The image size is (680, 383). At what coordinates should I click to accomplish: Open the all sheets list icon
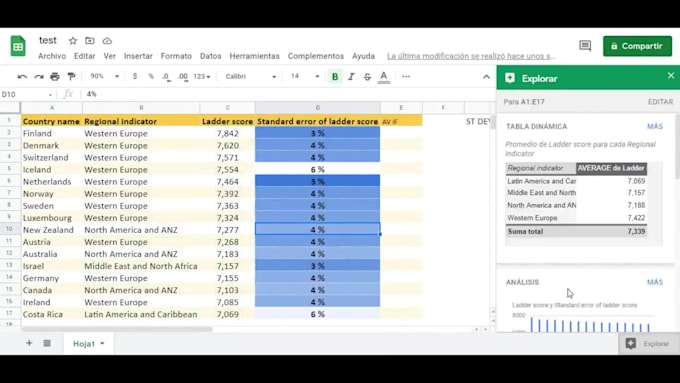47,343
